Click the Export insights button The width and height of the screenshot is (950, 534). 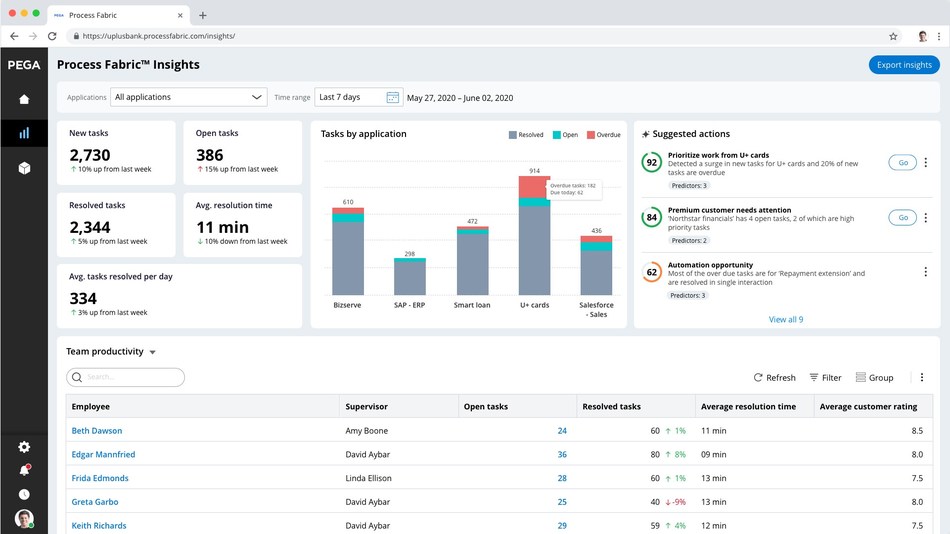pos(903,65)
